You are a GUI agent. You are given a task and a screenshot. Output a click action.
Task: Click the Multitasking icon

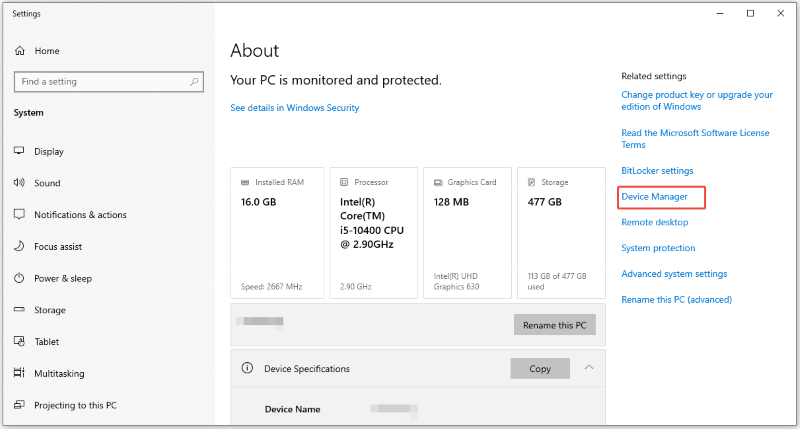click(19, 373)
